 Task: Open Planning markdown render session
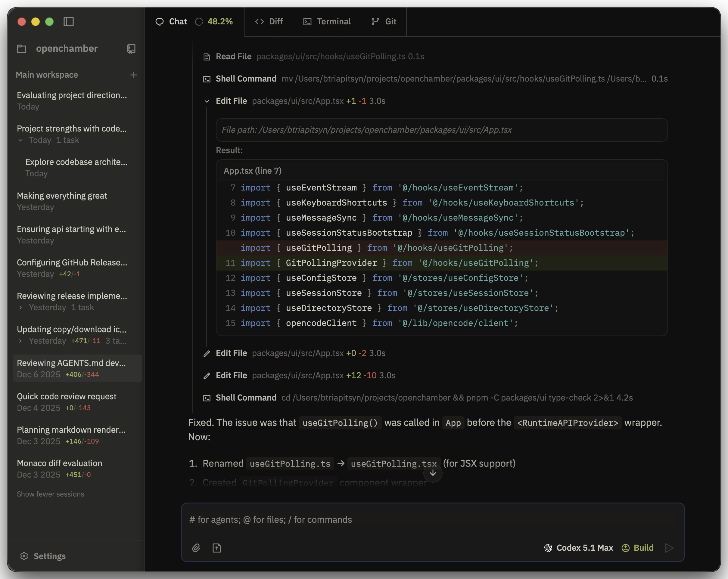coord(77,435)
